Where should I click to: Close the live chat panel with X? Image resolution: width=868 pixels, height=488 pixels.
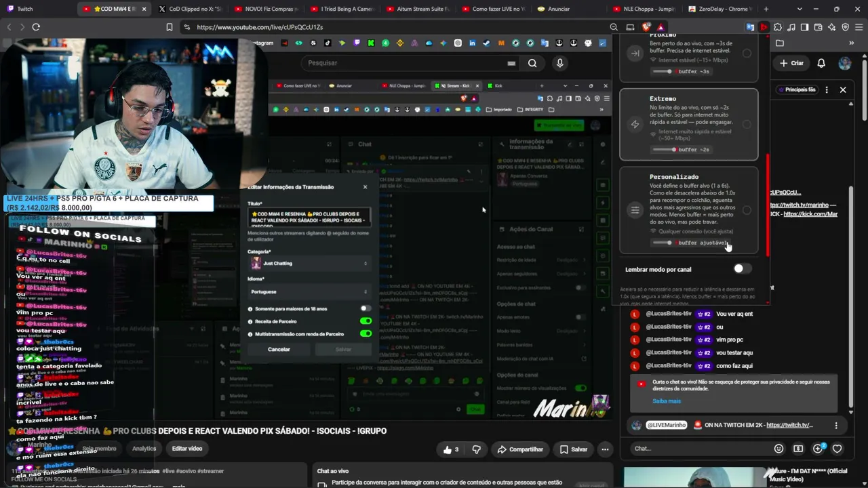pyautogui.click(x=843, y=89)
